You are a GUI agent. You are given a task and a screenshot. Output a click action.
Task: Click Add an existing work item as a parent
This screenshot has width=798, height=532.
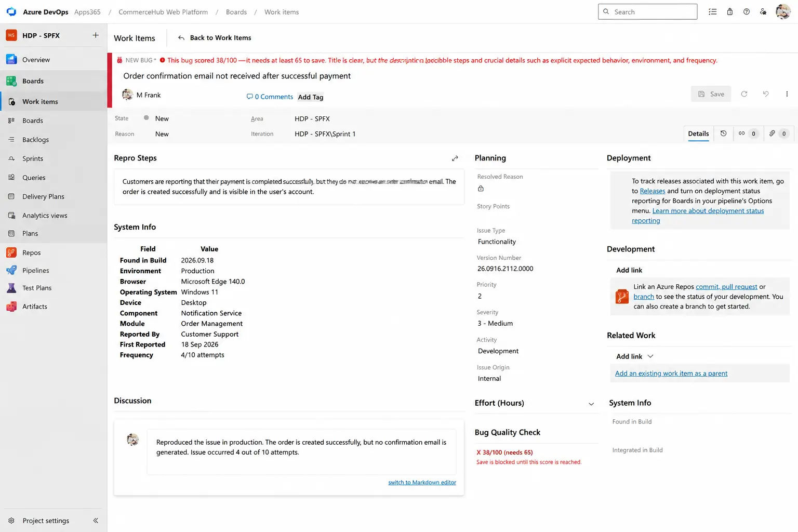click(x=671, y=374)
